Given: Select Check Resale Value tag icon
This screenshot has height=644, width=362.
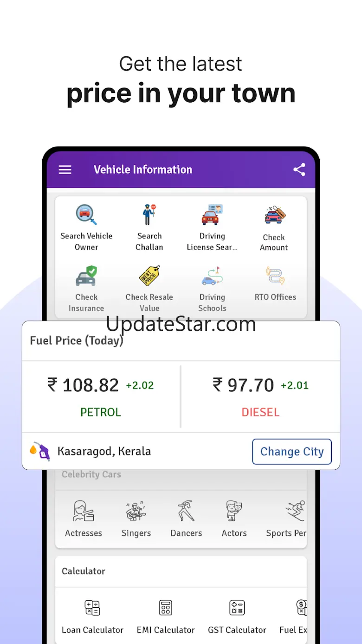Looking at the screenshot, I should pyautogui.click(x=149, y=276).
